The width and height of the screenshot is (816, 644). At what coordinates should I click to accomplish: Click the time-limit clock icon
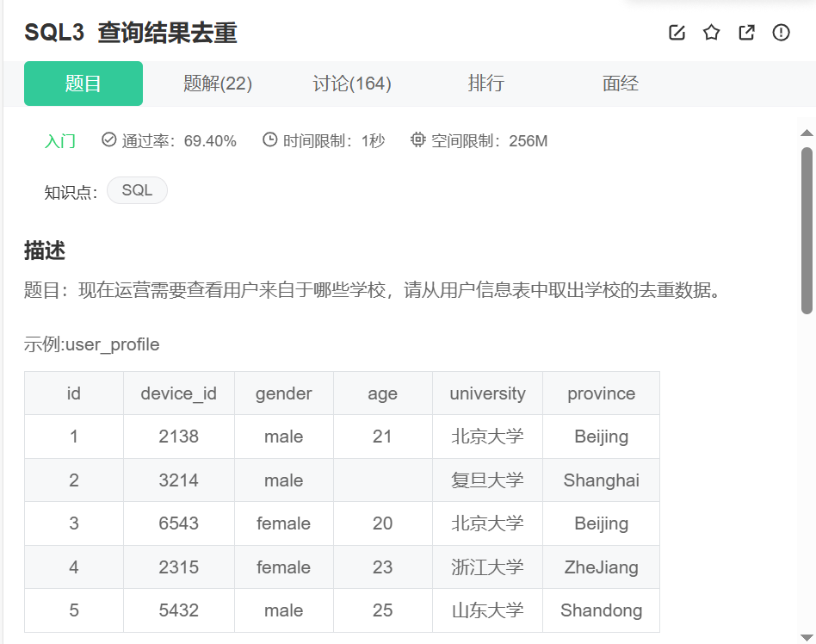pos(269,139)
